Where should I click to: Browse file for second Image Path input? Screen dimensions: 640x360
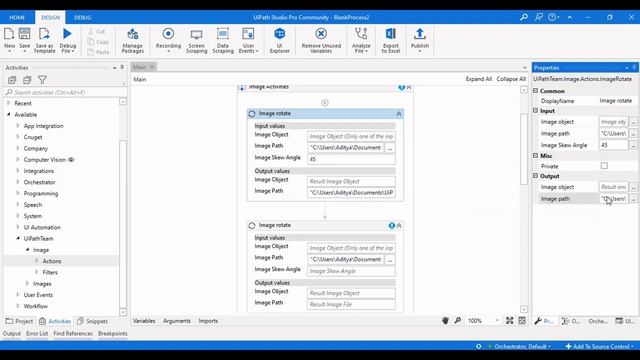pyautogui.click(x=390, y=260)
